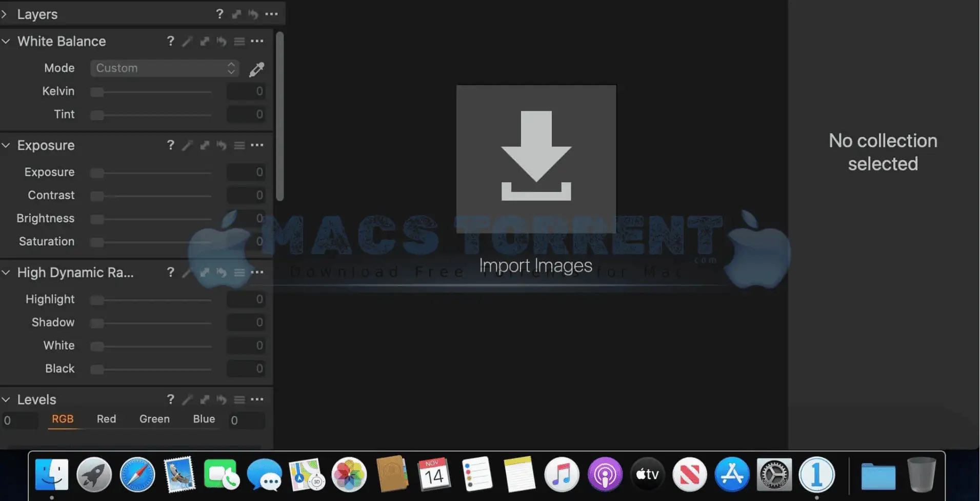980x501 pixels.
Task: Open Levels presets list icon
Action: click(x=239, y=399)
